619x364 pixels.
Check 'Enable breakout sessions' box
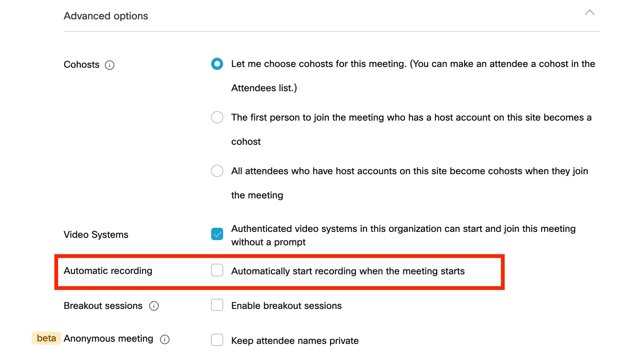(x=217, y=305)
